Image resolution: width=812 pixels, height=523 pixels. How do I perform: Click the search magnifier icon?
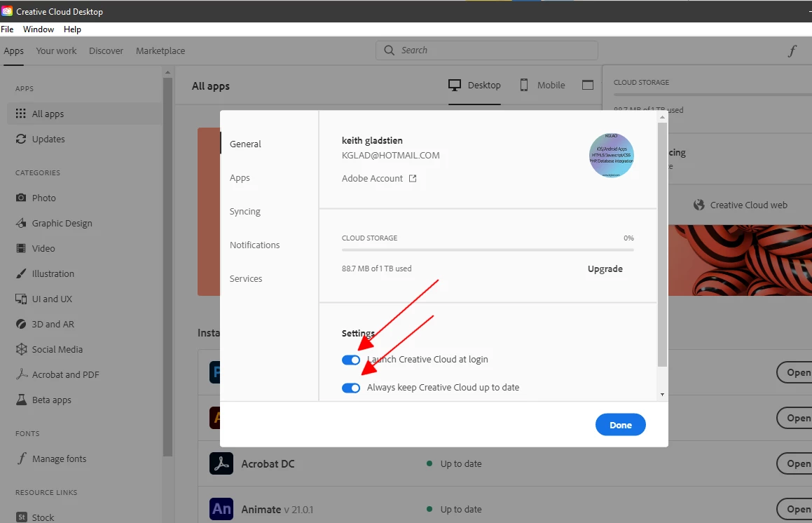(x=389, y=50)
